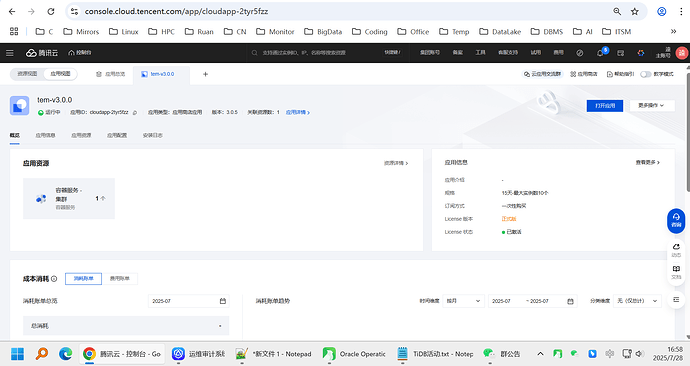The height and width of the screenshot is (366, 690).
Task: Click the orange 正式版 license version
Action: click(x=509, y=219)
